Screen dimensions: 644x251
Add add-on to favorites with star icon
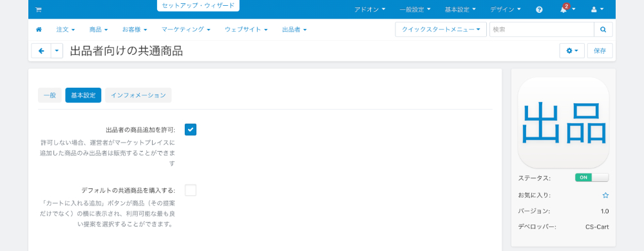[x=605, y=196]
